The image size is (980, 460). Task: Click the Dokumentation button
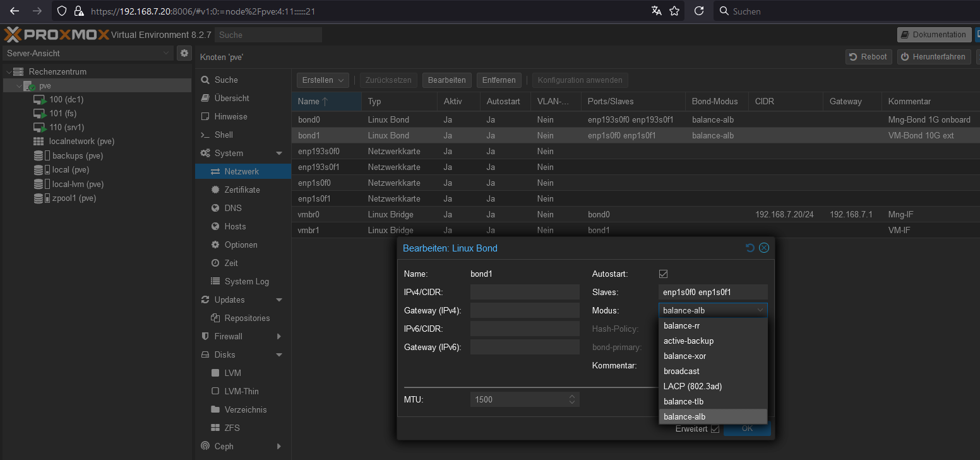pyautogui.click(x=934, y=35)
